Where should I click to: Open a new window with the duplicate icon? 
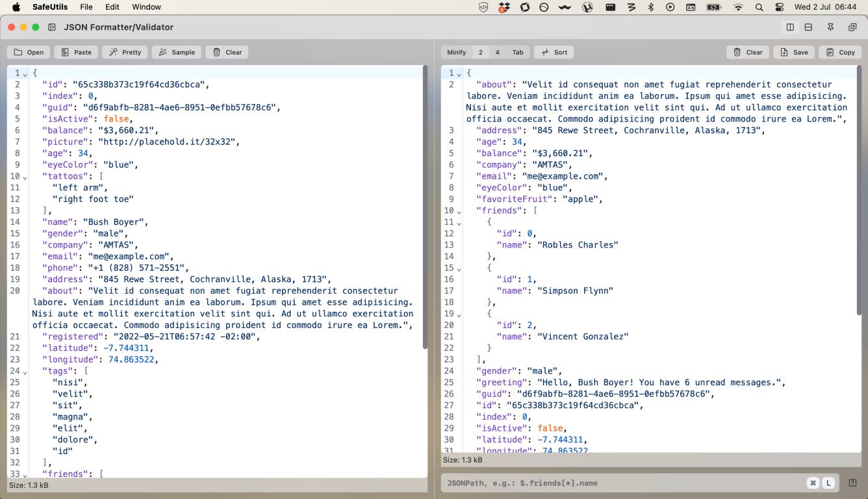(x=852, y=27)
